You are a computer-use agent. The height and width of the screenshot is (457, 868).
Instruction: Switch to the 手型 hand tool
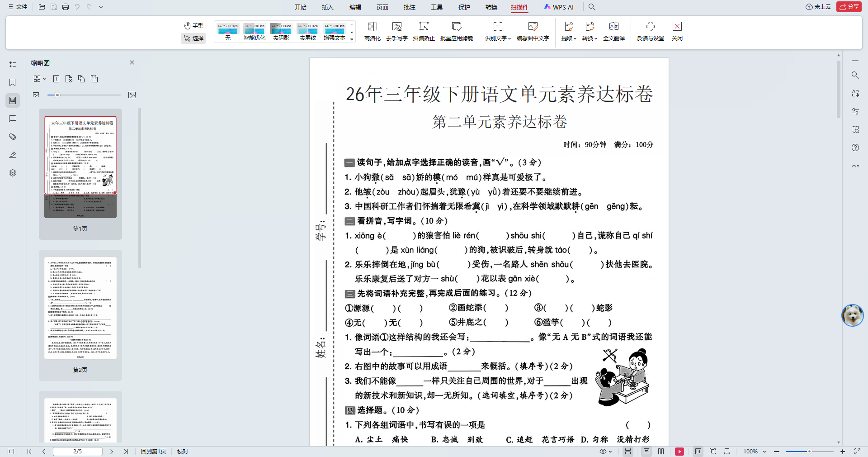193,25
